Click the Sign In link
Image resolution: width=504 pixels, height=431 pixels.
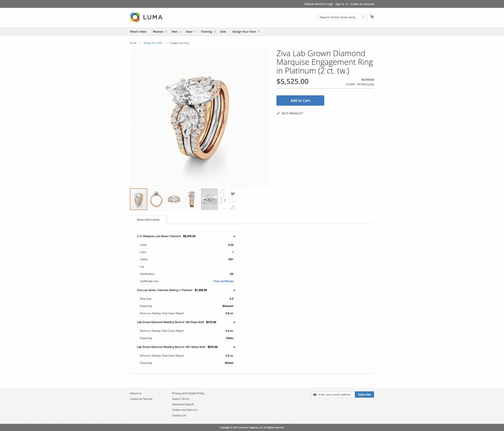[339, 4]
